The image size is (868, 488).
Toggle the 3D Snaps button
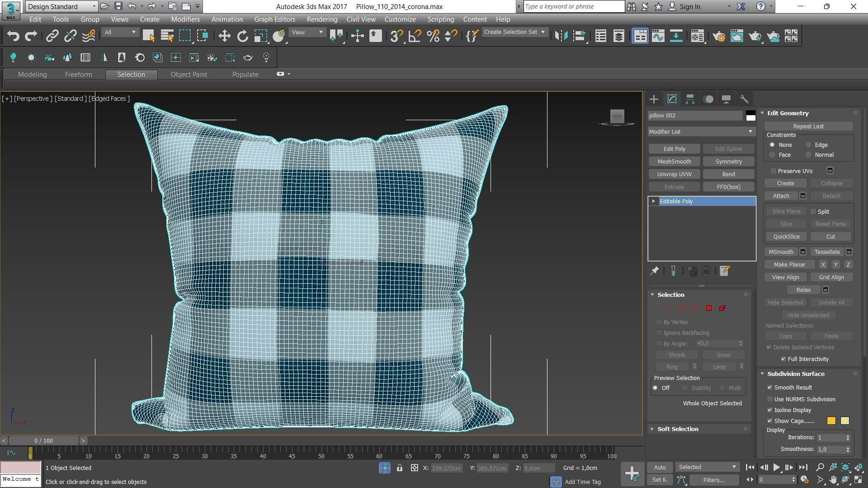[396, 36]
